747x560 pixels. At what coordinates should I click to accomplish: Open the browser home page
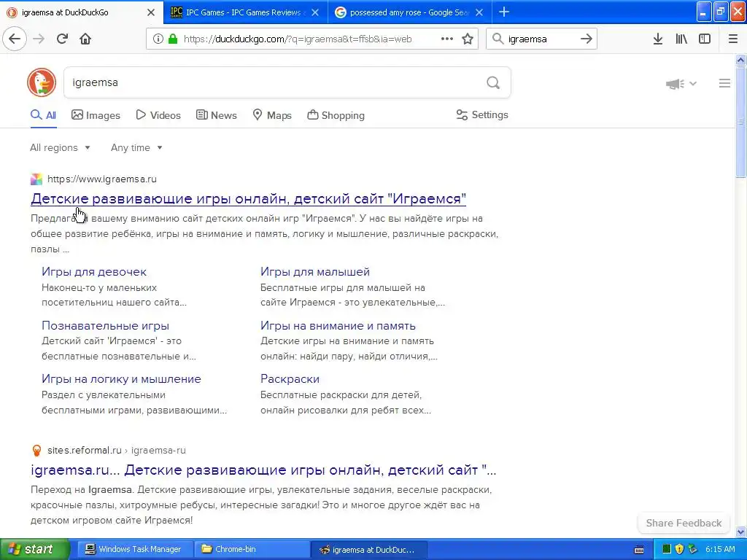[x=85, y=39]
